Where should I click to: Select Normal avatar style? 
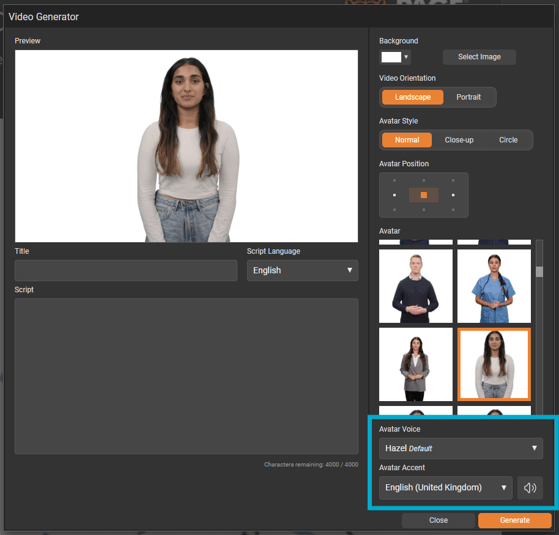[407, 140]
